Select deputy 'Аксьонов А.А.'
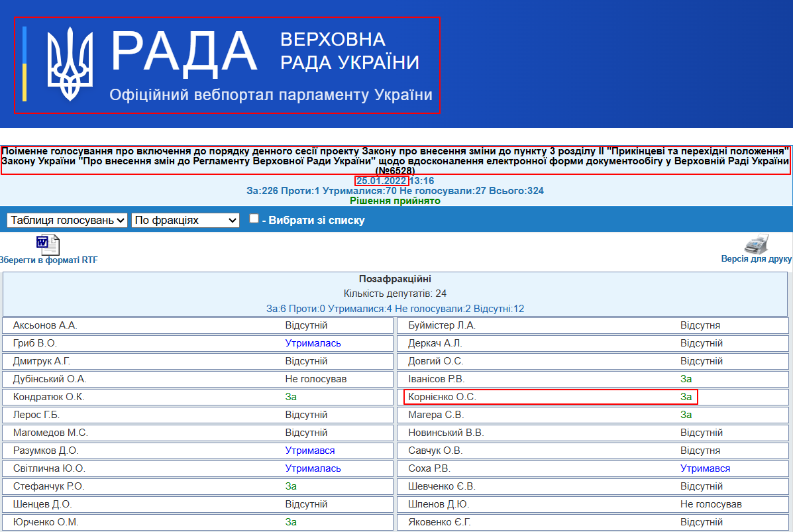The height and width of the screenshot is (532, 793). tap(45, 325)
